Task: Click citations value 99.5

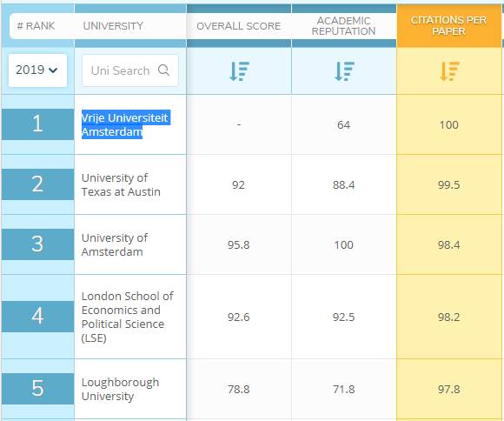Action: [x=448, y=184]
